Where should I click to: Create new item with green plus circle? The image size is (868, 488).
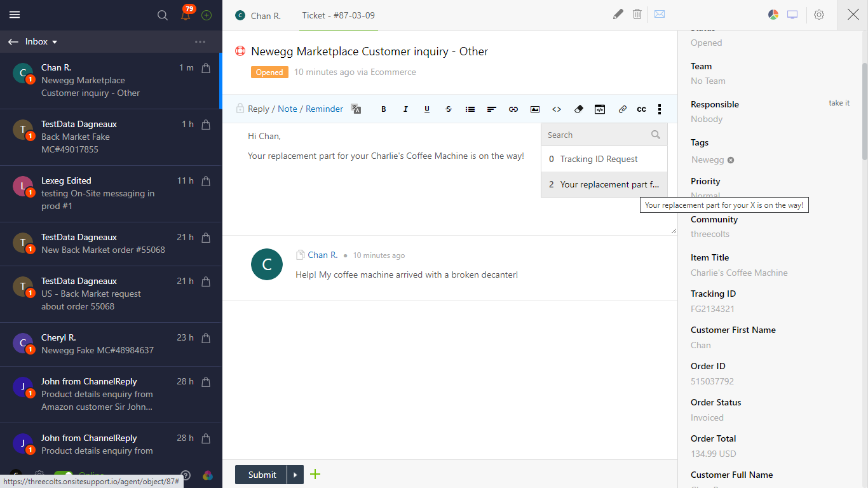point(207,15)
